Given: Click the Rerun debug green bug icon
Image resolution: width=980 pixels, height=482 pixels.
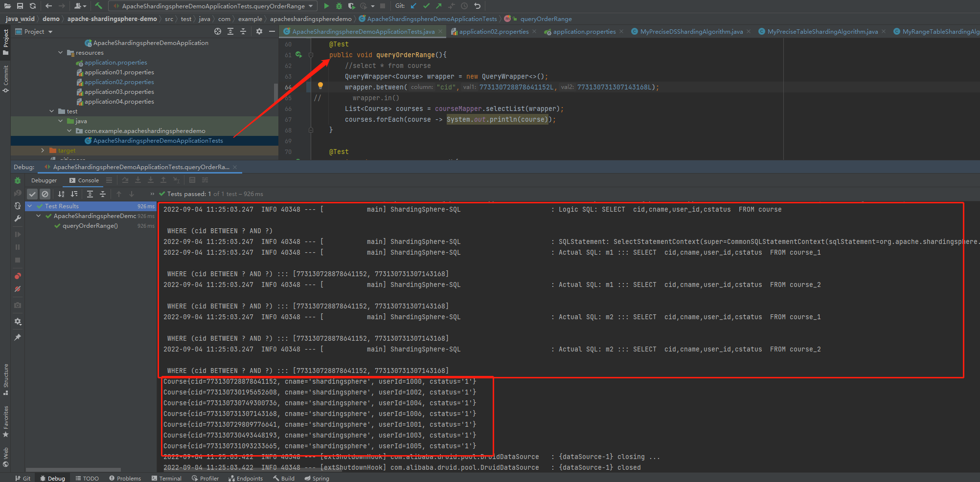Looking at the screenshot, I should tap(18, 180).
